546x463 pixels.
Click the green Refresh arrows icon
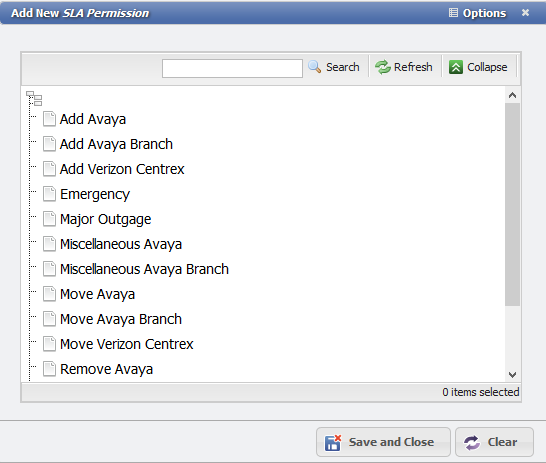point(383,67)
